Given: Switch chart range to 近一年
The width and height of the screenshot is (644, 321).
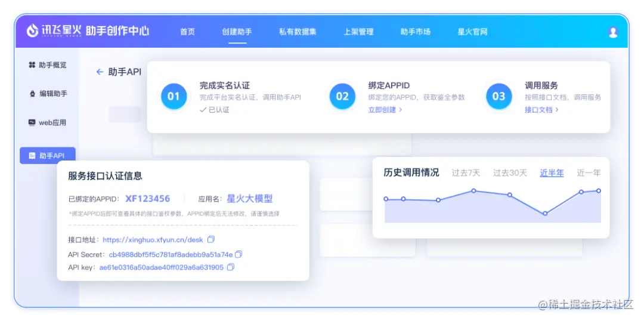Looking at the screenshot, I should (x=589, y=173).
